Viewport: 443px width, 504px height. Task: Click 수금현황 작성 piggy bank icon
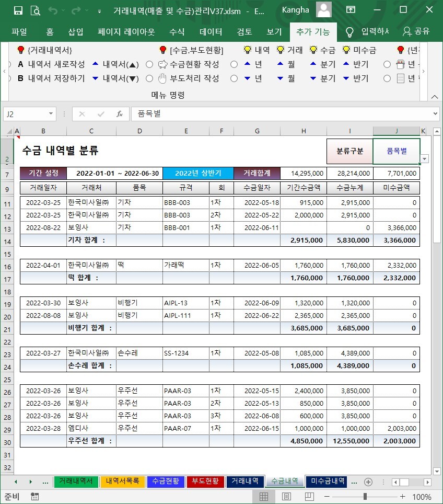[x=163, y=64]
